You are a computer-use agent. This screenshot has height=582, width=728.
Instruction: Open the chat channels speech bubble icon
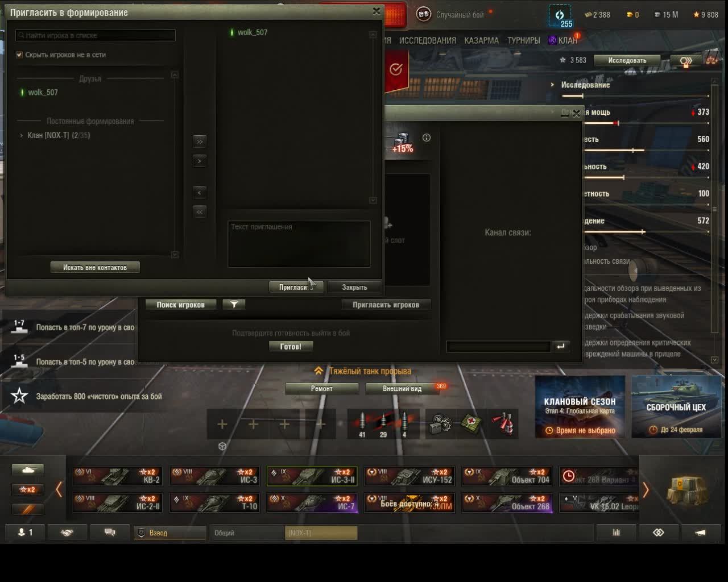110,533
